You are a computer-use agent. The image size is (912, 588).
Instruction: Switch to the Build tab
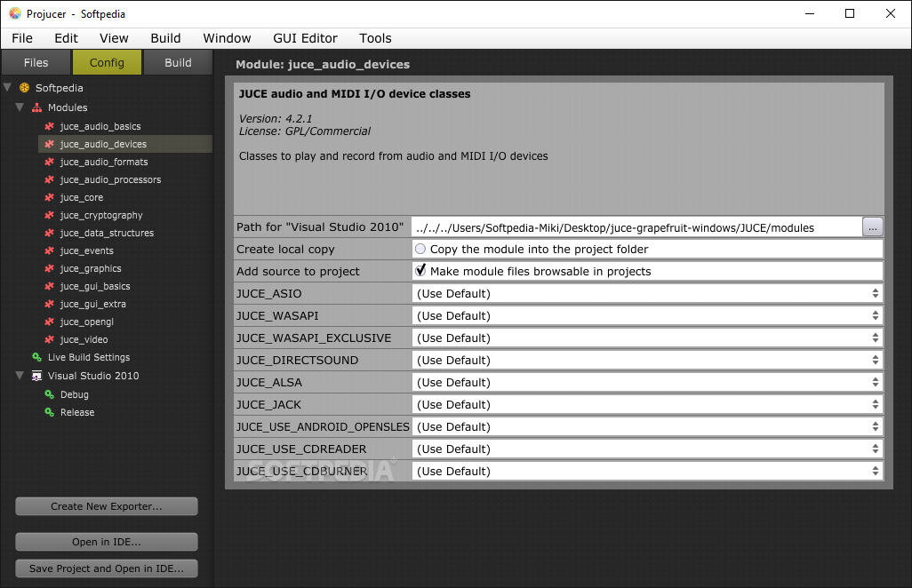click(178, 62)
